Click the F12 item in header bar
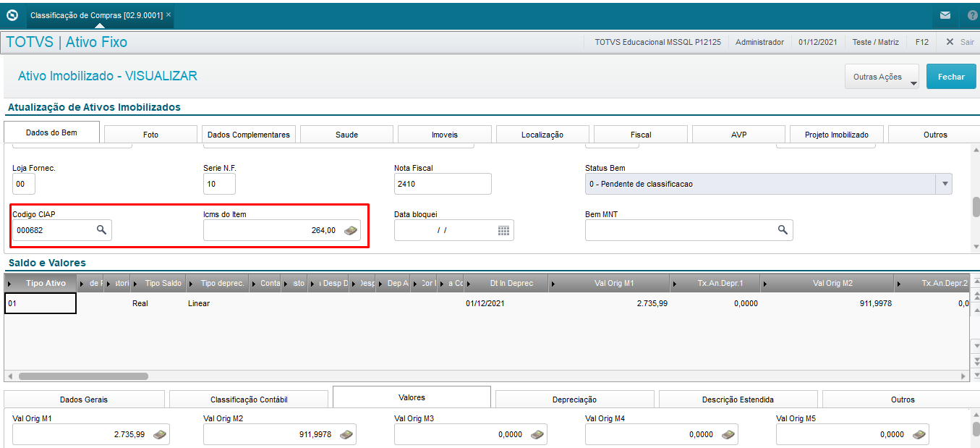This screenshot has height=448, width=980. 921,42
